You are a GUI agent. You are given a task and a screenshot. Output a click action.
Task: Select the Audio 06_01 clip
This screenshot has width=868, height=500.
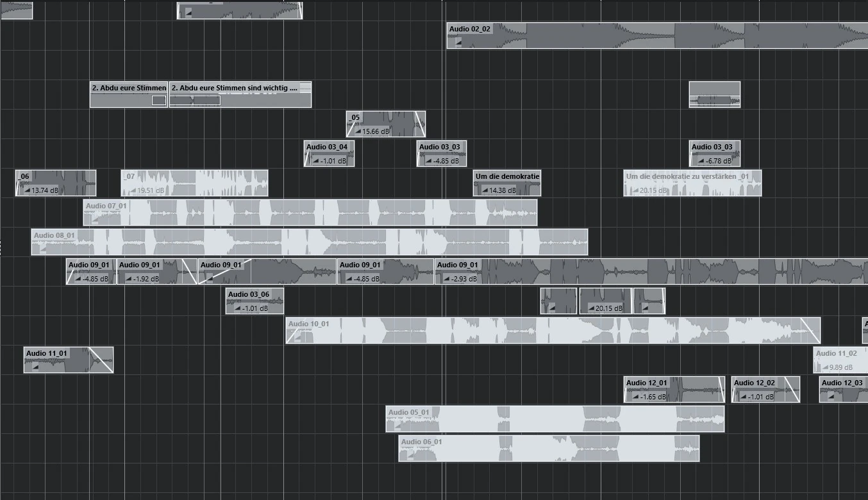tap(549, 449)
